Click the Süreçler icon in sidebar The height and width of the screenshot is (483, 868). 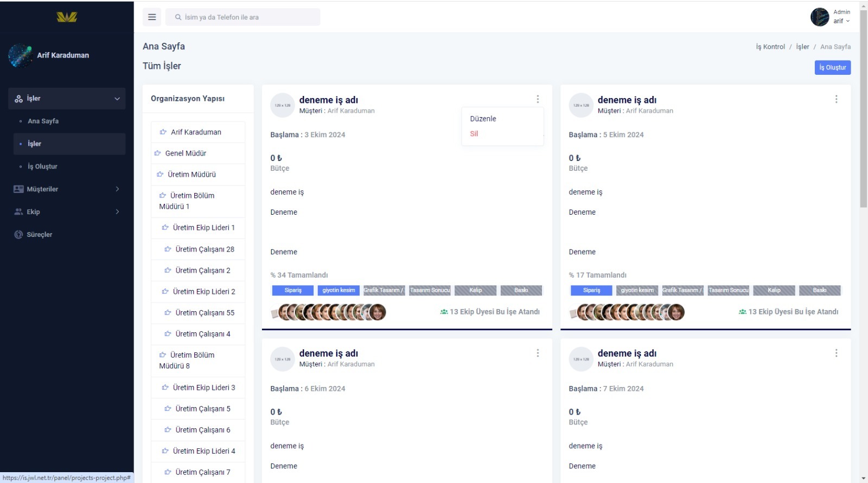click(x=18, y=235)
